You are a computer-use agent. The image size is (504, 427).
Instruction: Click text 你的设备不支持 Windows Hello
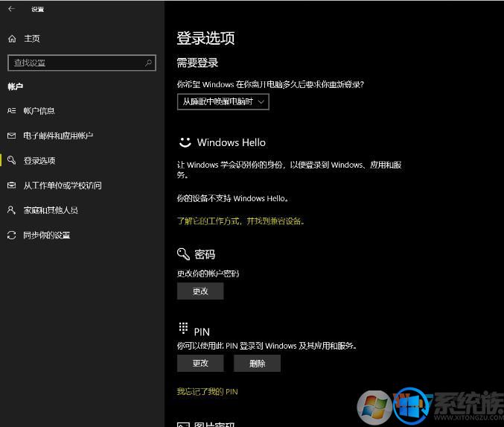click(x=232, y=198)
